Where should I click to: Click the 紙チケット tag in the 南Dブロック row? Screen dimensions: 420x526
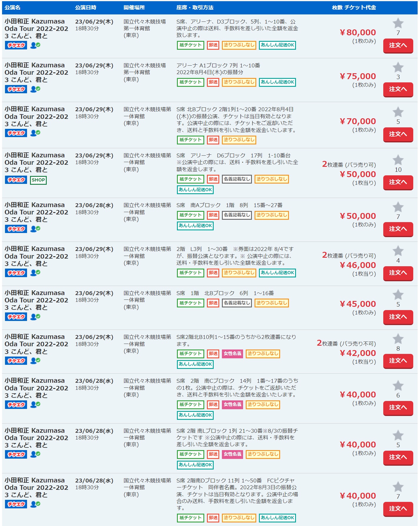point(190,518)
